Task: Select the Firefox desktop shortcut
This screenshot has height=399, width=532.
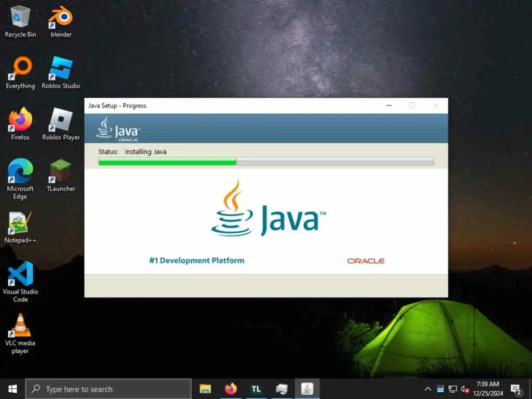Action: pos(20,124)
